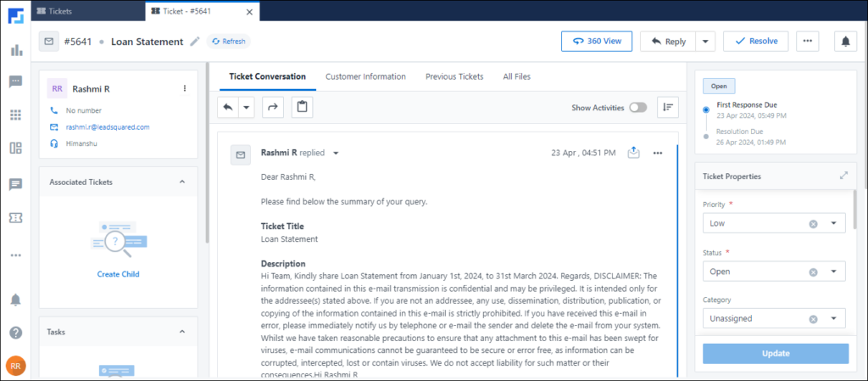Open more options on the 04:51 PM message
The width and height of the screenshot is (868, 381).
[658, 154]
